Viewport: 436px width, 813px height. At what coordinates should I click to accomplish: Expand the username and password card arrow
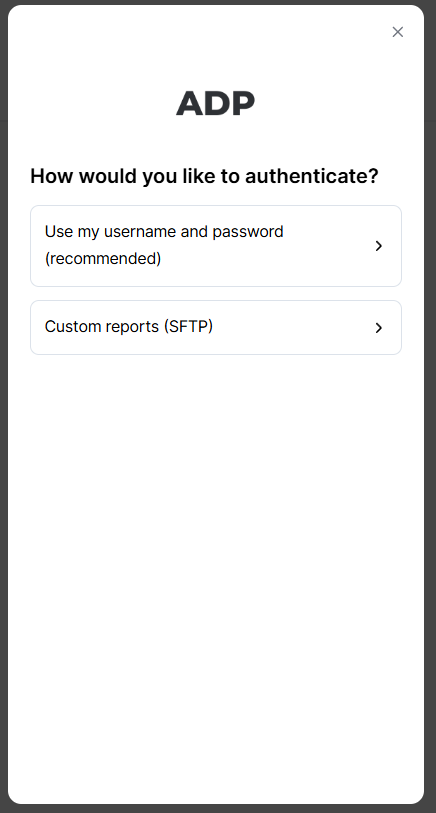[379, 246]
